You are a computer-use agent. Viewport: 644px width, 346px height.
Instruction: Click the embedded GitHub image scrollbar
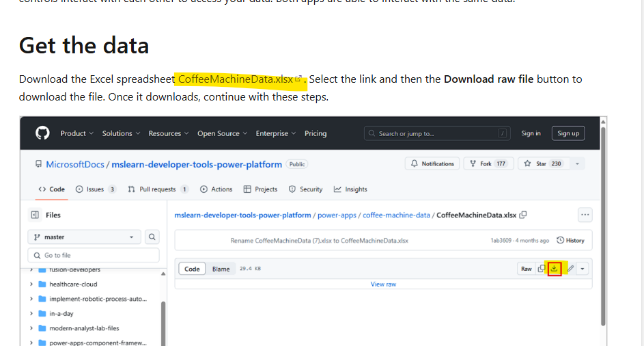click(x=603, y=226)
